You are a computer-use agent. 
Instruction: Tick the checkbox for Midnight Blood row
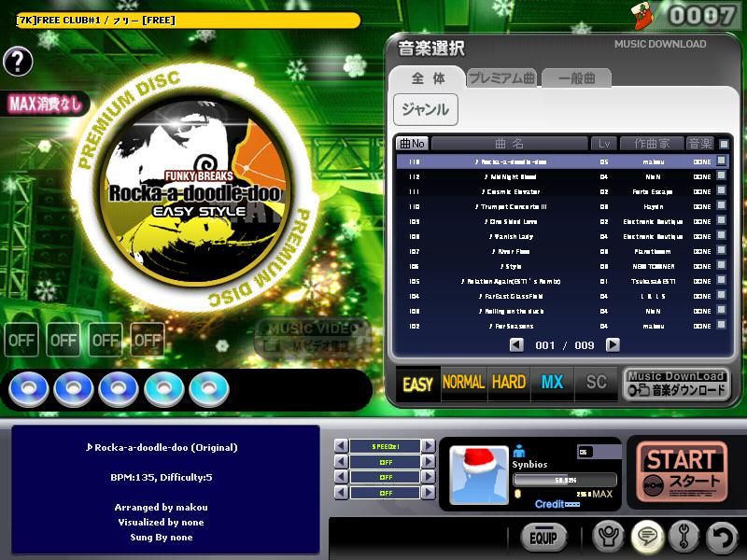721,176
